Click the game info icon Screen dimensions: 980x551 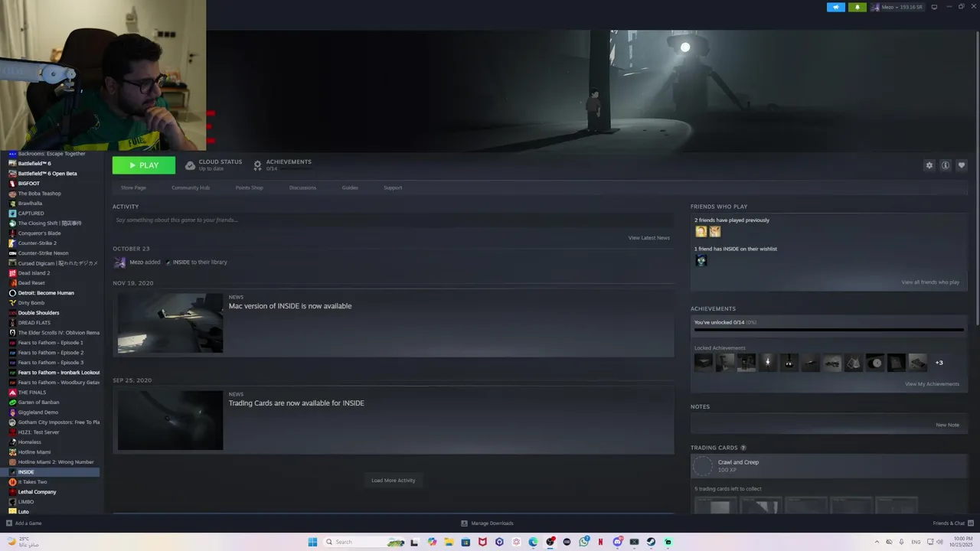click(946, 165)
